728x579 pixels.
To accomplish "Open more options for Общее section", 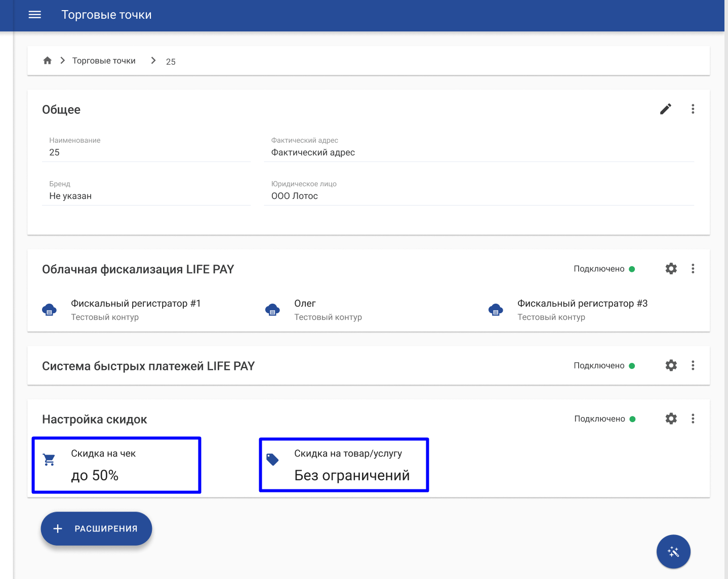I will tap(693, 109).
